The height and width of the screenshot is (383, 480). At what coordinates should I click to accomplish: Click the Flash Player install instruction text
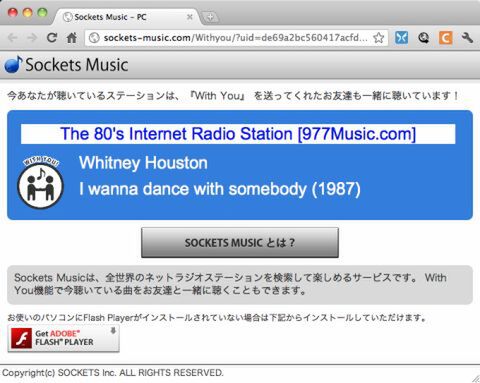pyautogui.click(x=217, y=317)
